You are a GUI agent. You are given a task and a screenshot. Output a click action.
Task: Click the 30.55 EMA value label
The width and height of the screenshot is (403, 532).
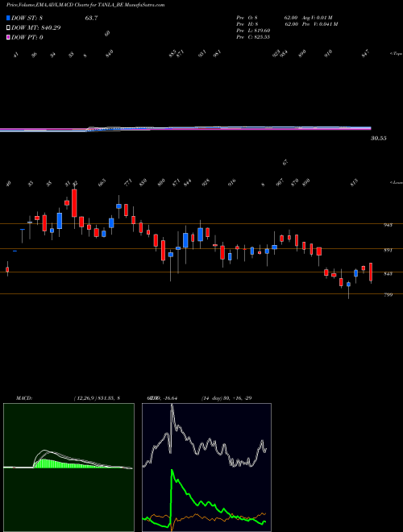(x=379, y=139)
